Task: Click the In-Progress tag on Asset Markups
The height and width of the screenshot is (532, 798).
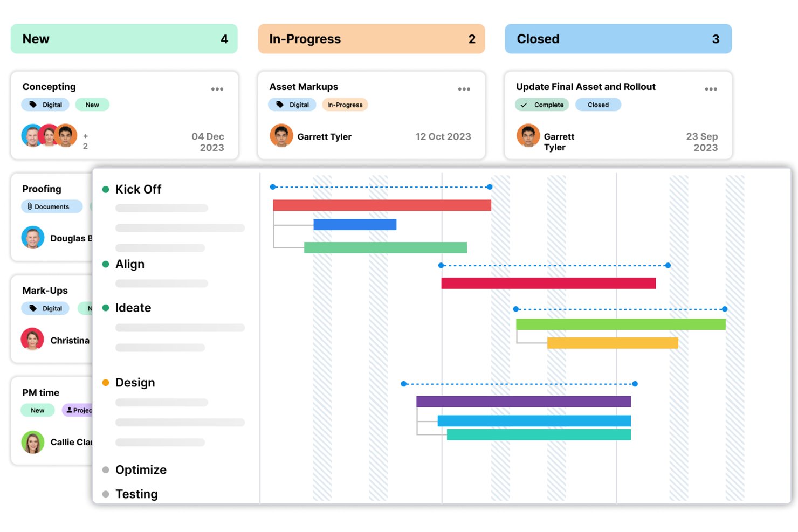Action: tap(345, 105)
